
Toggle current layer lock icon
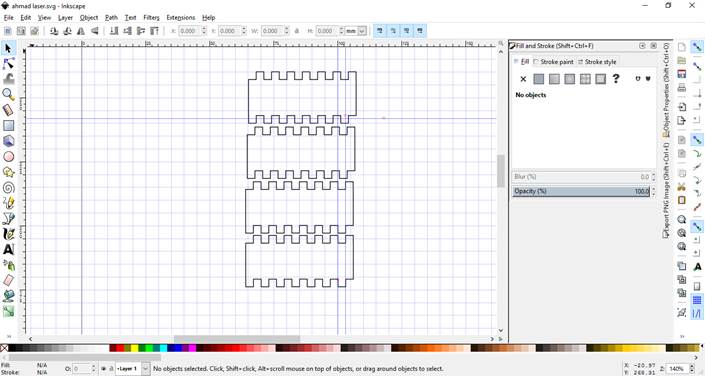click(x=111, y=368)
